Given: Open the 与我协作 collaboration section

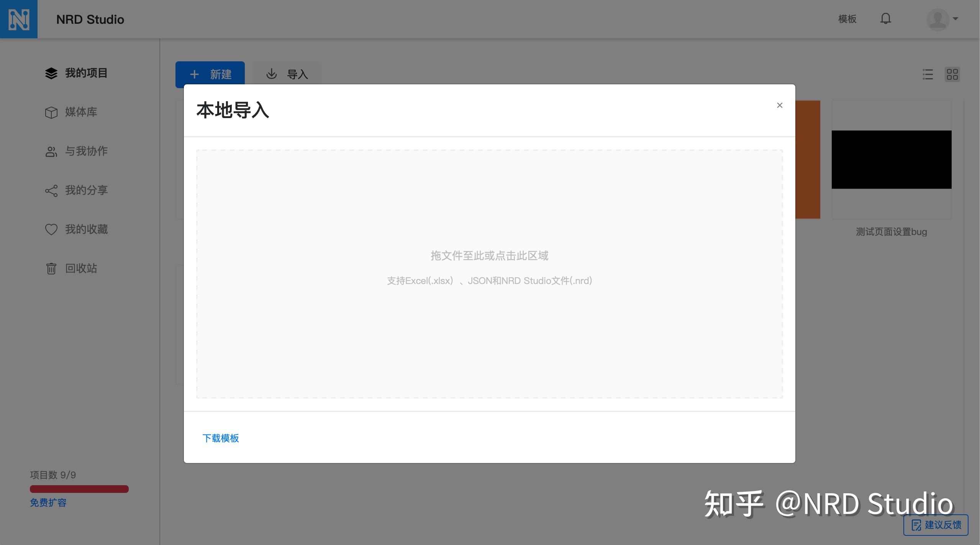Looking at the screenshot, I should (86, 151).
